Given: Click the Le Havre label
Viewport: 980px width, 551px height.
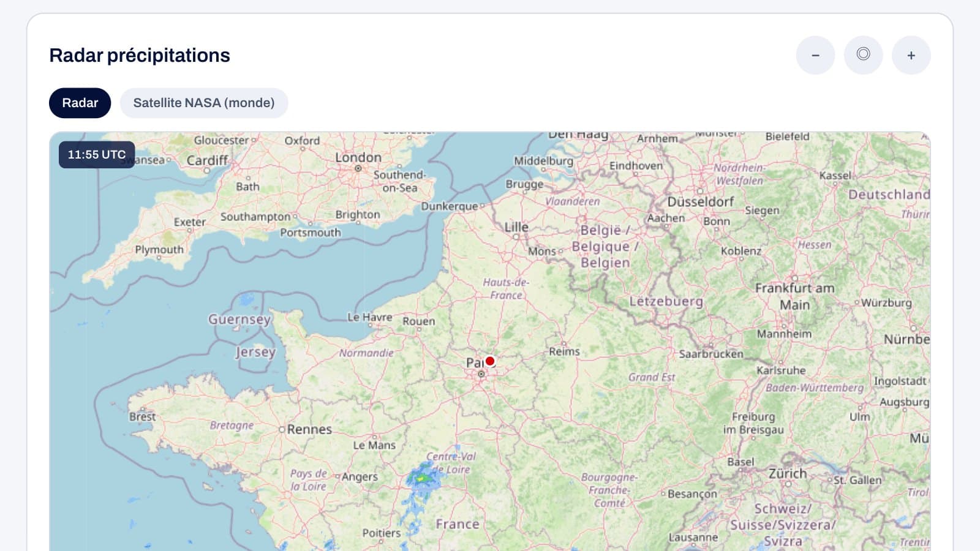Looking at the screenshot, I should [370, 317].
